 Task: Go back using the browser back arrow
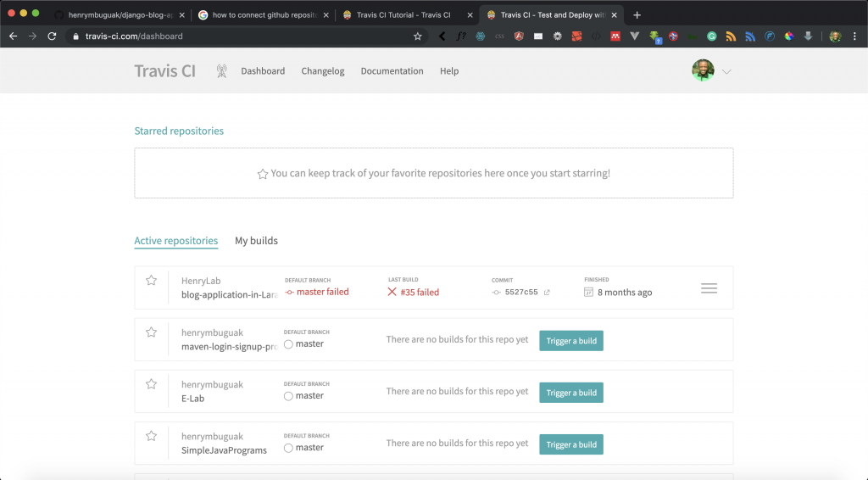point(14,36)
